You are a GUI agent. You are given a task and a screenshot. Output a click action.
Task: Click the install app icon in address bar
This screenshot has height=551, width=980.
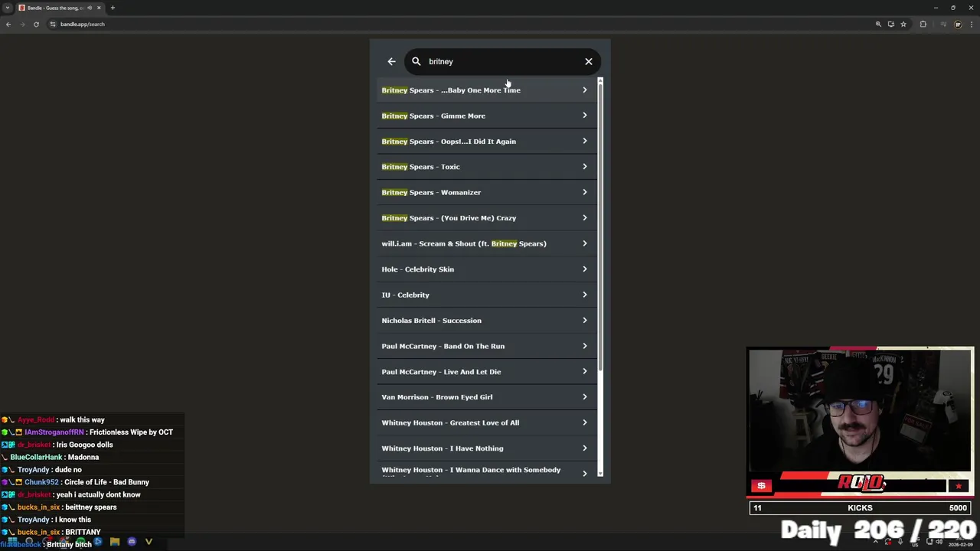(x=890, y=24)
